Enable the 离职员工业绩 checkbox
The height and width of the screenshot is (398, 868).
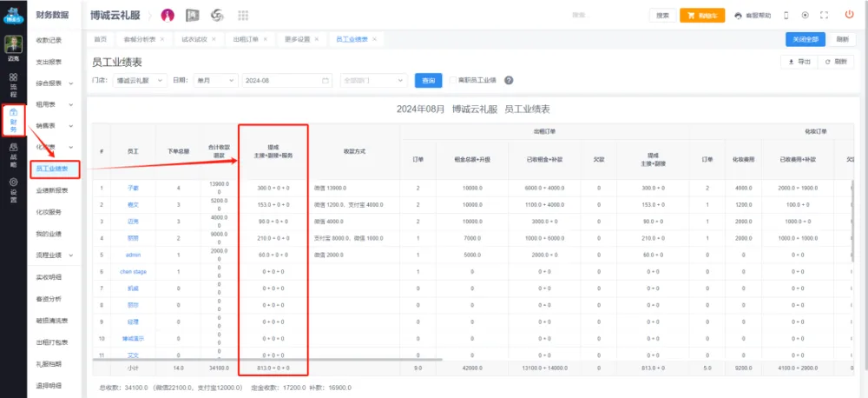tap(452, 80)
